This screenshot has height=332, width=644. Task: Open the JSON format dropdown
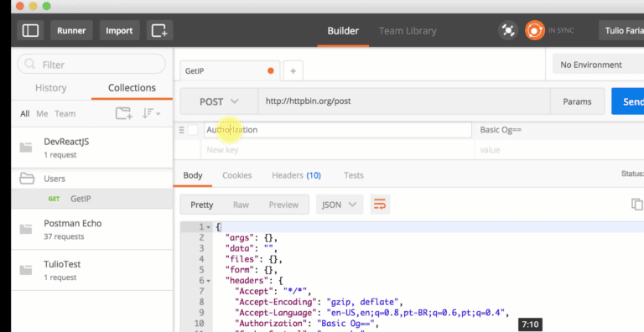[340, 205]
